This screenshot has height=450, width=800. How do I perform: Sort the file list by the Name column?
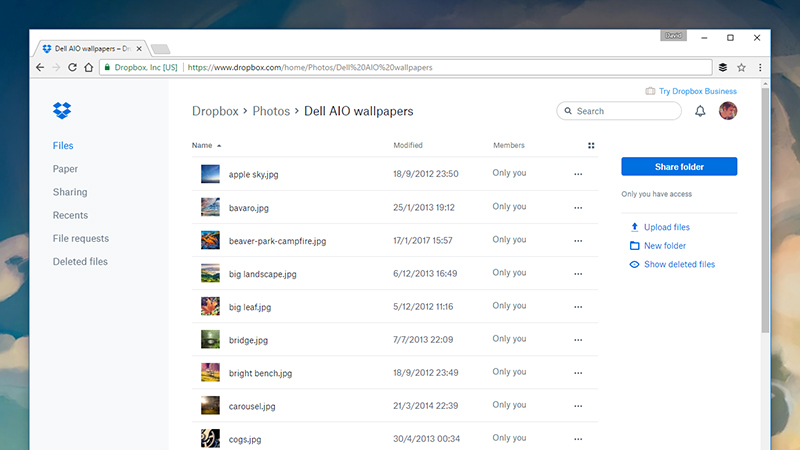(x=206, y=145)
